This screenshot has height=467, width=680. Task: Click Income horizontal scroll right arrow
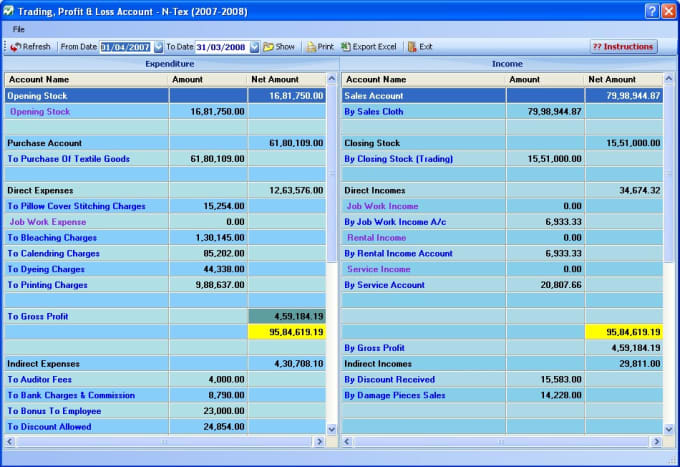pyautogui.click(x=657, y=441)
